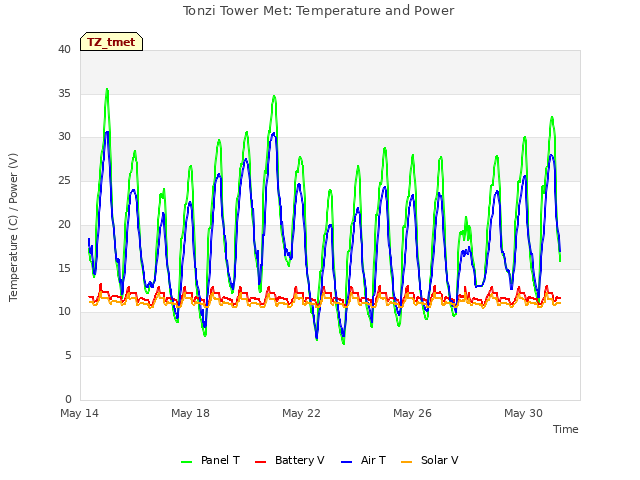640x480 pixels.
Task: Click the y-axis value 5
Action: [68, 356]
